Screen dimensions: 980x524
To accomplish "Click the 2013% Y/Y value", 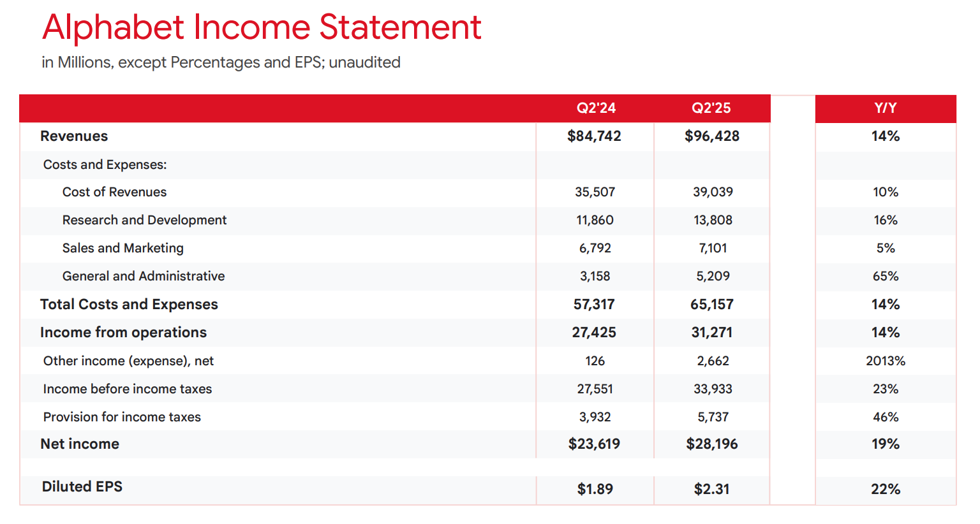I will tap(885, 361).
